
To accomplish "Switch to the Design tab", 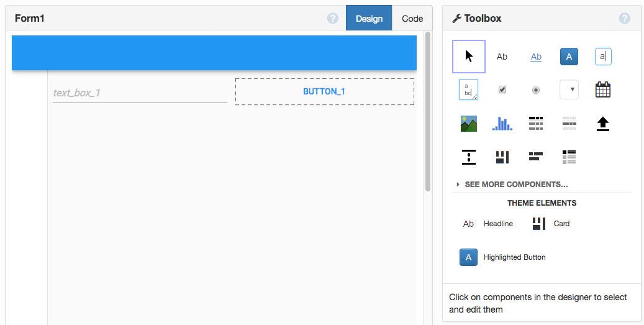I will [369, 18].
